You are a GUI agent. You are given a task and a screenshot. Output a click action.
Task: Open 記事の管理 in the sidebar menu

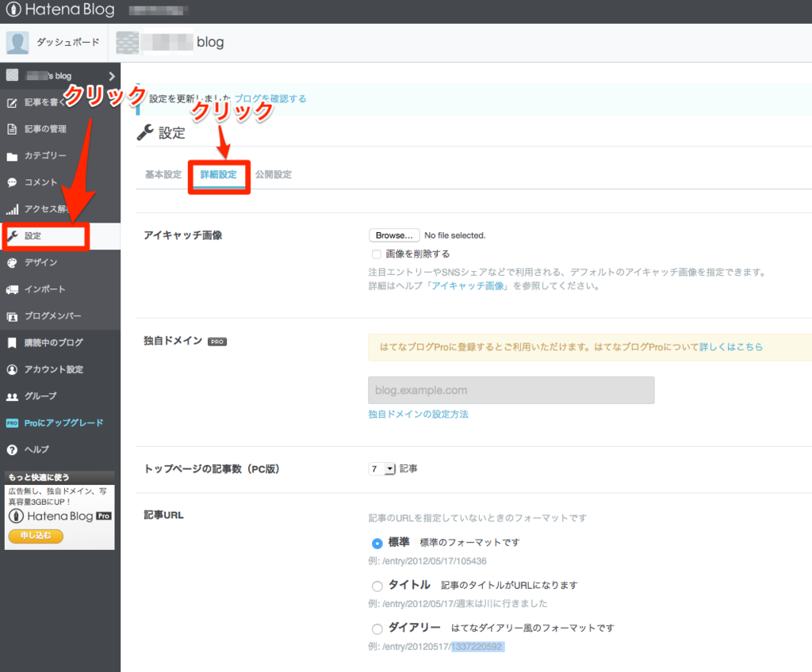coord(45,129)
